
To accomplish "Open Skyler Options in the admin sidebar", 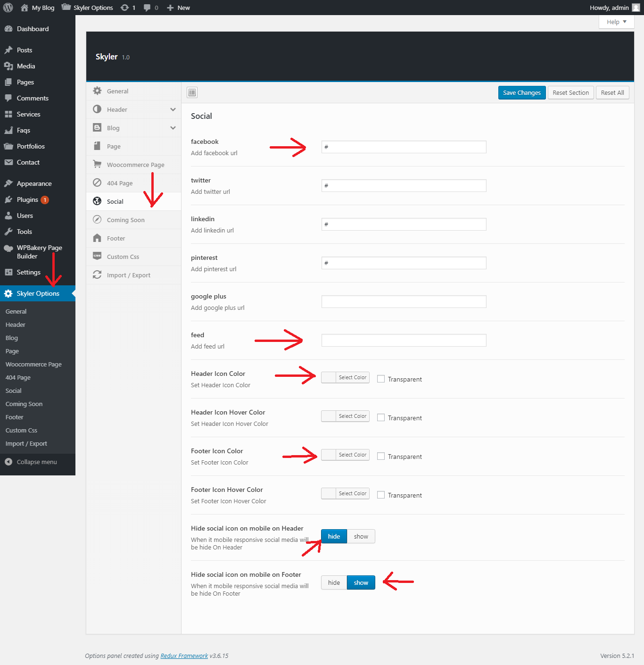I will tap(38, 293).
